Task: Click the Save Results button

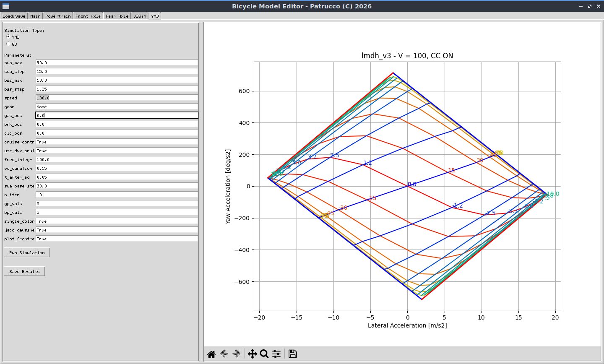Action: (24, 271)
